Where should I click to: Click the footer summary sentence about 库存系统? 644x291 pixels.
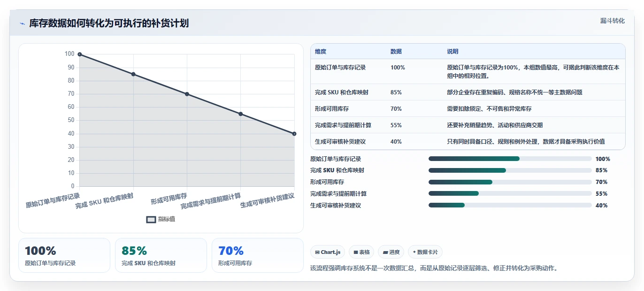click(x=434, y=268)
